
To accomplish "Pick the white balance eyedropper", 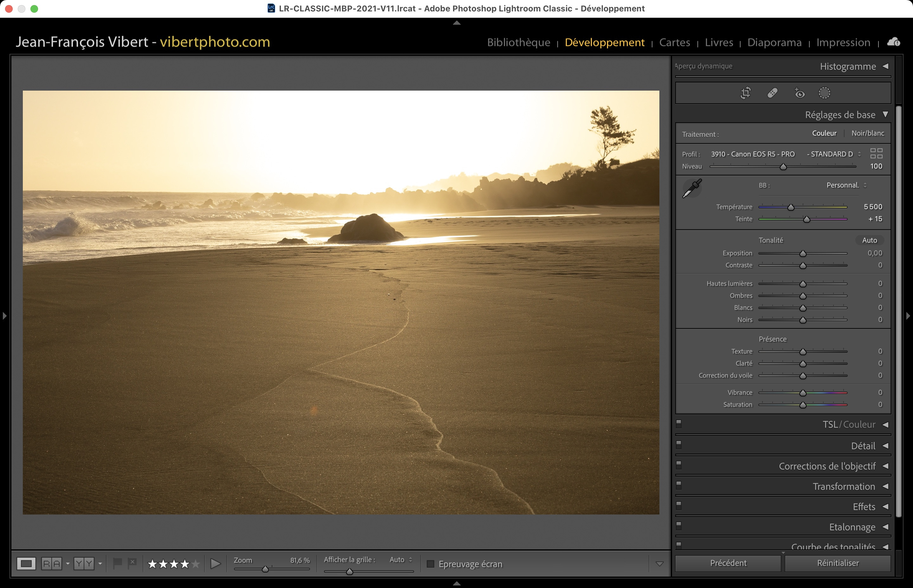I will 692,188.
